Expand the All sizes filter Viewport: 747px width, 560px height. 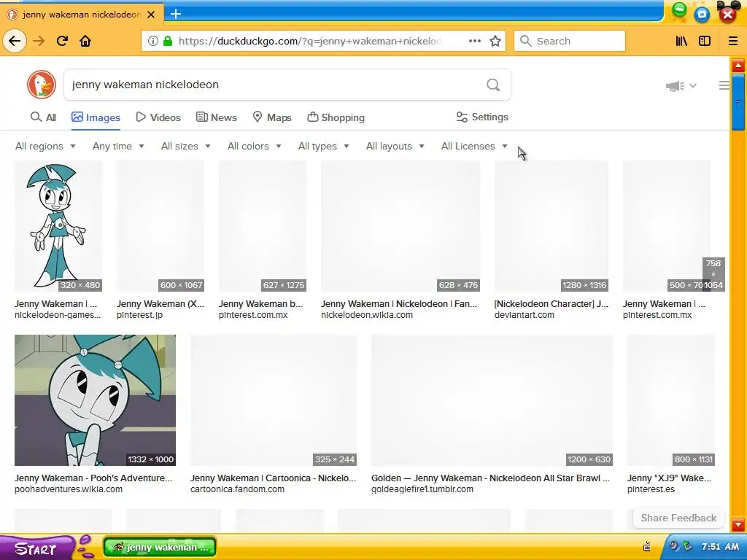pos(186,146)
